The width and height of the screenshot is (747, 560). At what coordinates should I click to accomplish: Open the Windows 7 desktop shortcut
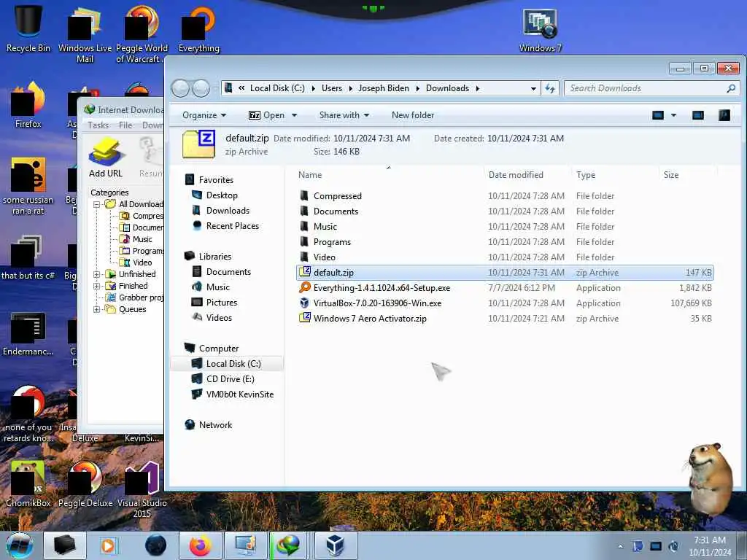[540, 30]
